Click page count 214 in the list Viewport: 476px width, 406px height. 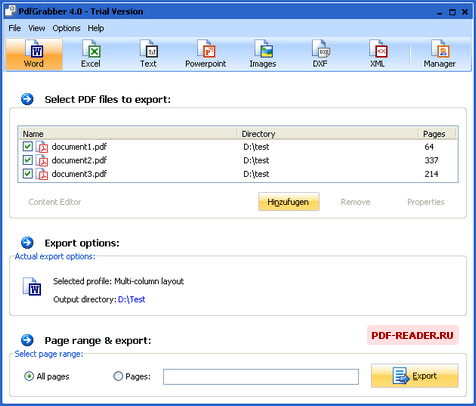pyautogui.click(x=431, y=174)
